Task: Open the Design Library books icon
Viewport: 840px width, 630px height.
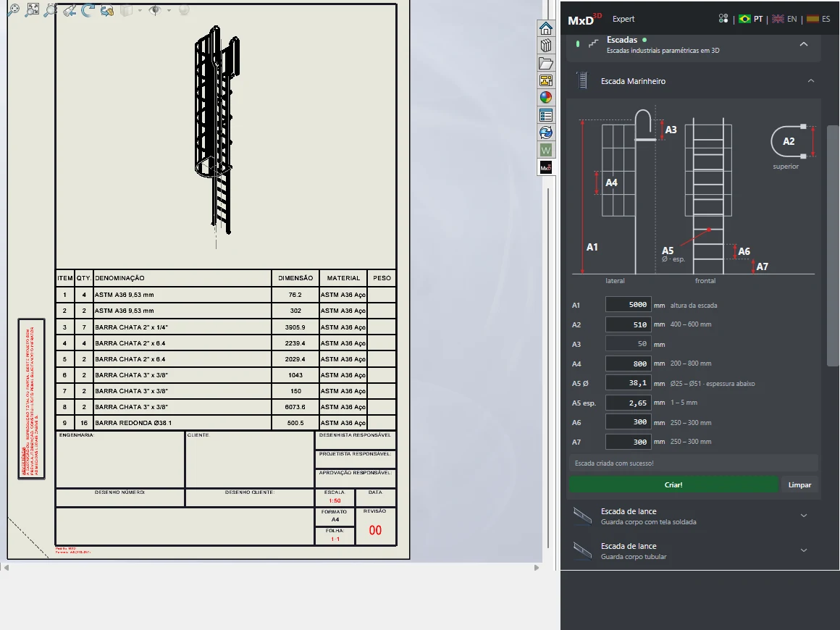Action: click(x=546, y=46)
